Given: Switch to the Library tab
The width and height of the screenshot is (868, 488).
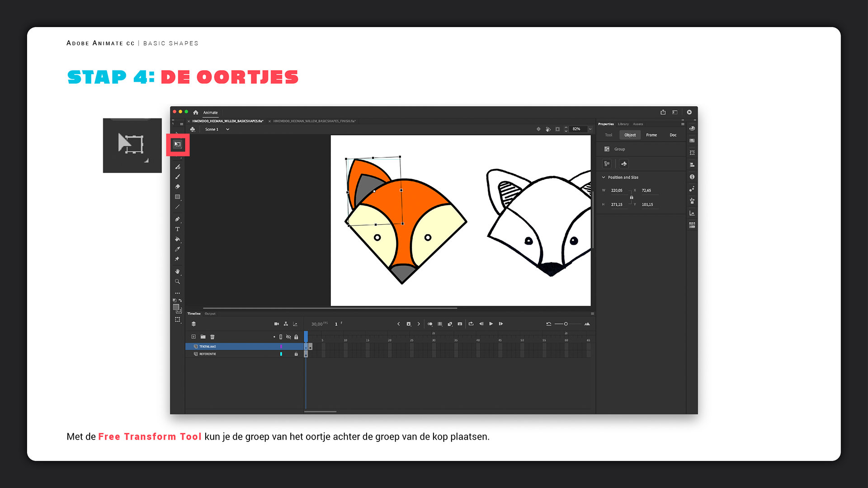Looking at the screenshot, I should coord(623,124).
